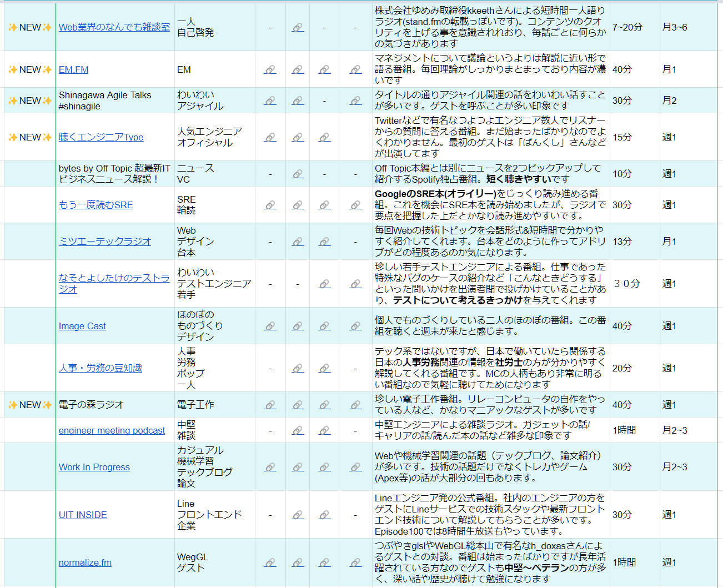
Task: Open the Web業界のなんでも雑談室 link
Action: pos(114,27)
